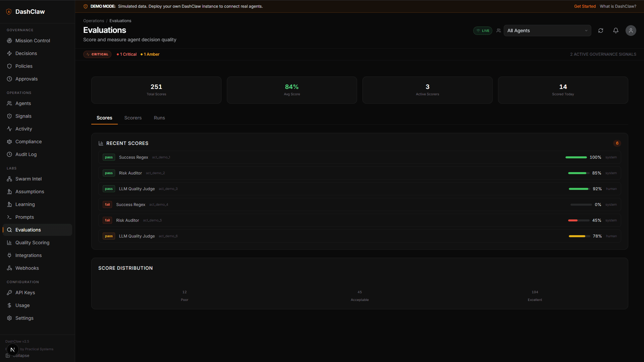Image resolution: width=644 pixels, height=362 pixels.
Task: Select the Signals icon in the sidebar
Action: pos(23,116)
